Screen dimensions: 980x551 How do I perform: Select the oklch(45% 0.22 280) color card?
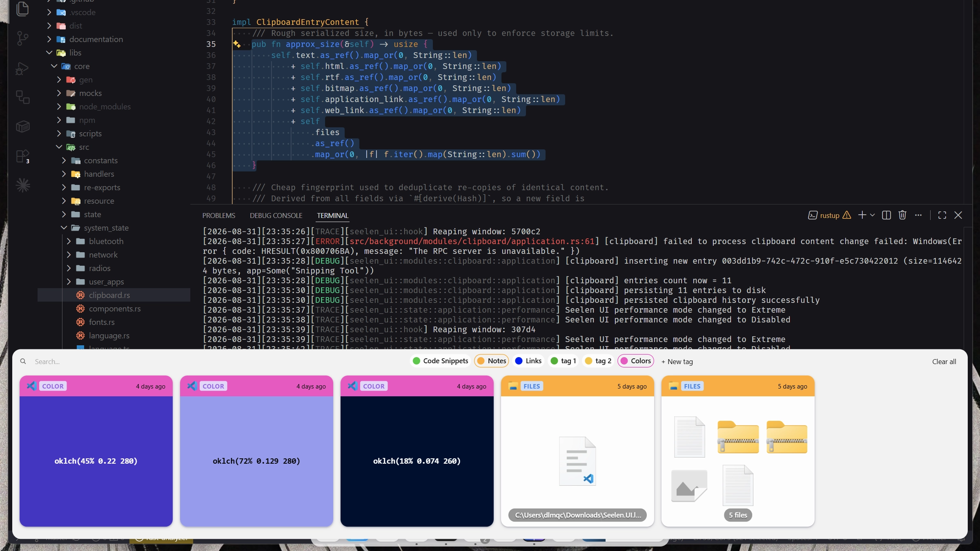click(x=96, y=451)
